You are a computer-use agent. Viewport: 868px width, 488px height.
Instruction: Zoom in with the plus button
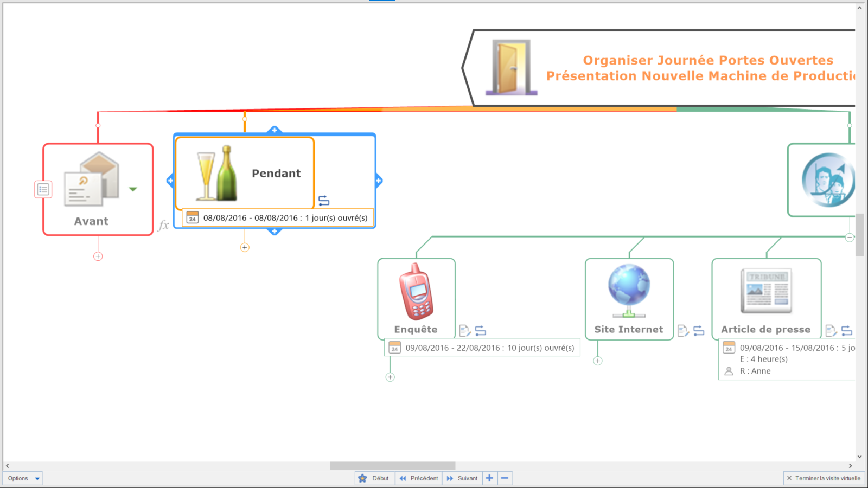point(489,478)
